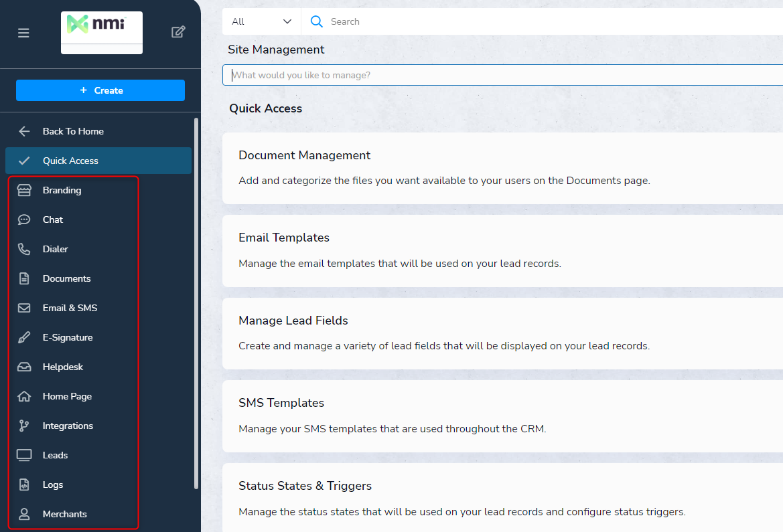Open Documents settings in sidebar

67,278
